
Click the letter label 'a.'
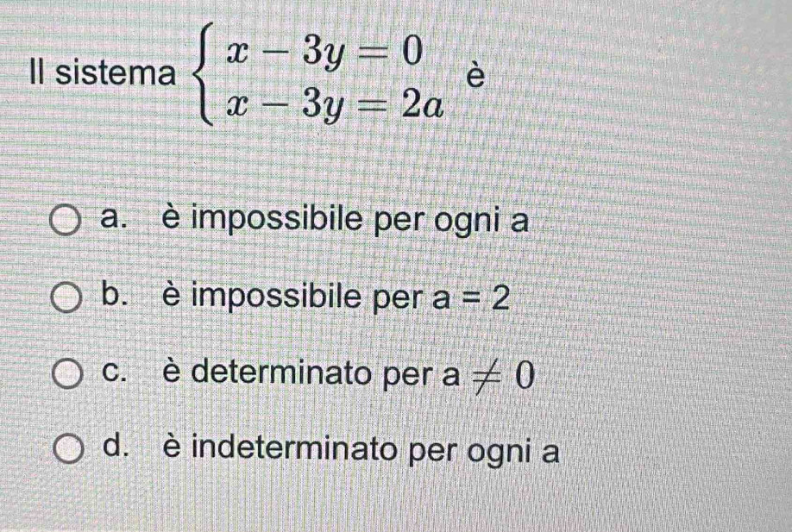click(x=113, y=218)
